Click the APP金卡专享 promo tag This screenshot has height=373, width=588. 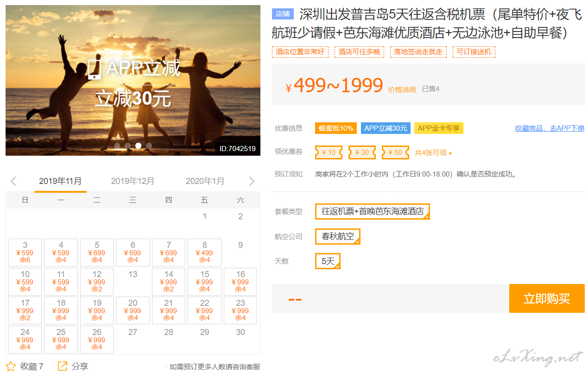click(x=439, y=128)
